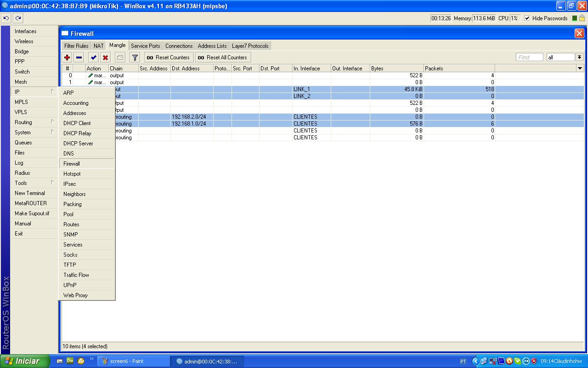Select Routes in the IP submenu
The height and width of the screenshot is (368, 588).
point(87,224)
